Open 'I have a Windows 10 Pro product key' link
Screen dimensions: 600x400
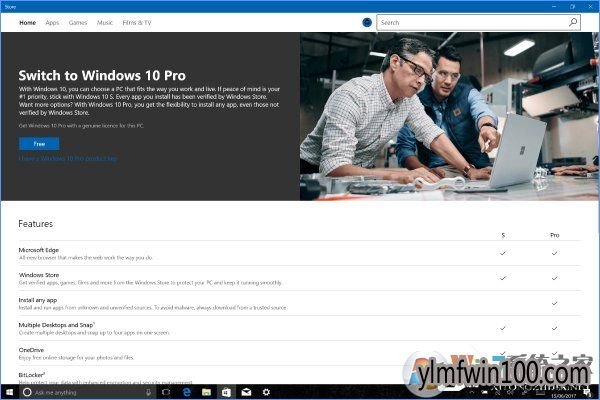68,158
